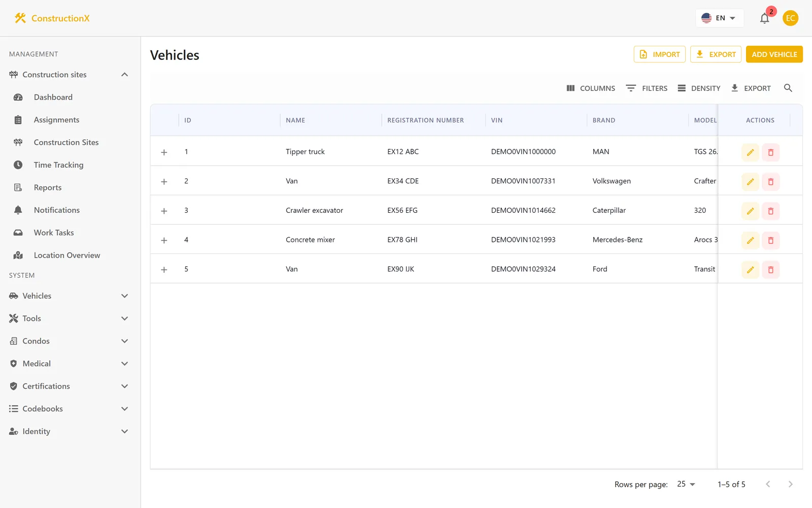
Task: Edit the Concrete mixer vehicle
Action: pos(750,240)
